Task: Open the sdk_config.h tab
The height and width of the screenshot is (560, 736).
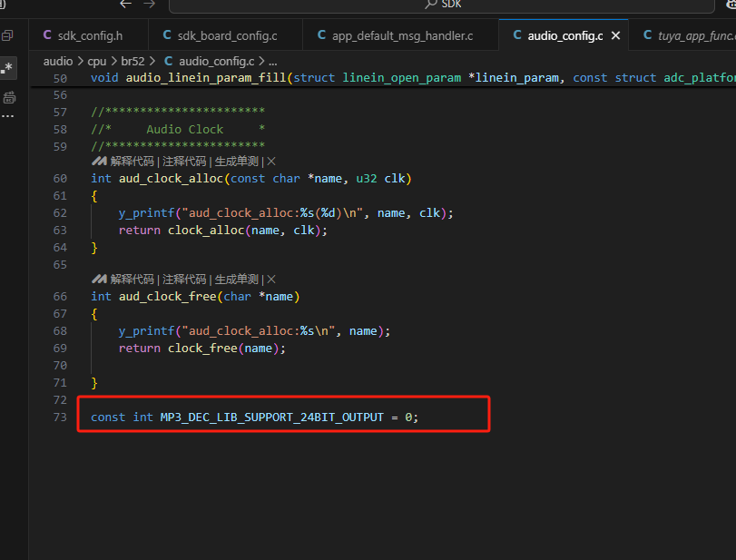Action: click(x=83, y=35)
